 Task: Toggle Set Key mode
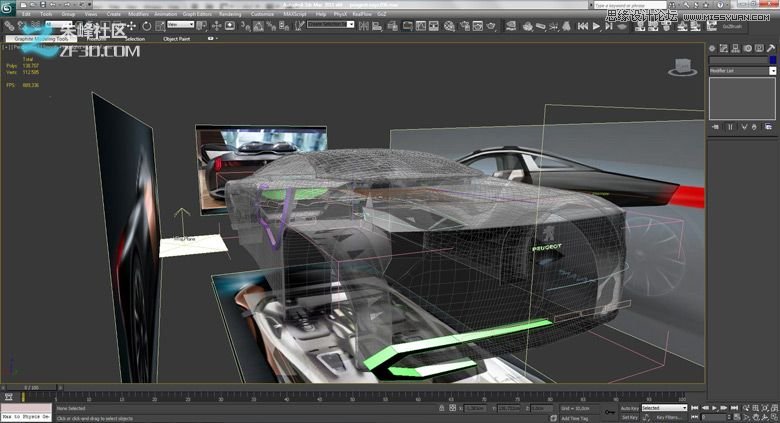click(x=628, y=417)
